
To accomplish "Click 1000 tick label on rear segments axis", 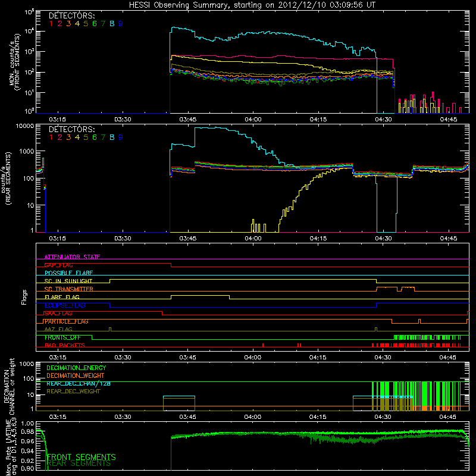I will click(x=26, y=151).
